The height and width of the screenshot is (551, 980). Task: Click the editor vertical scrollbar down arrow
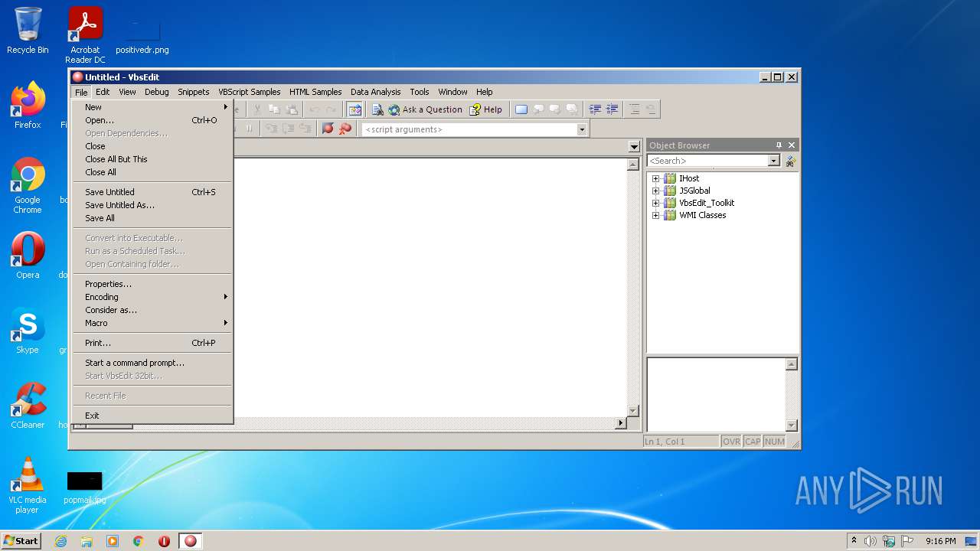(633, 411)
